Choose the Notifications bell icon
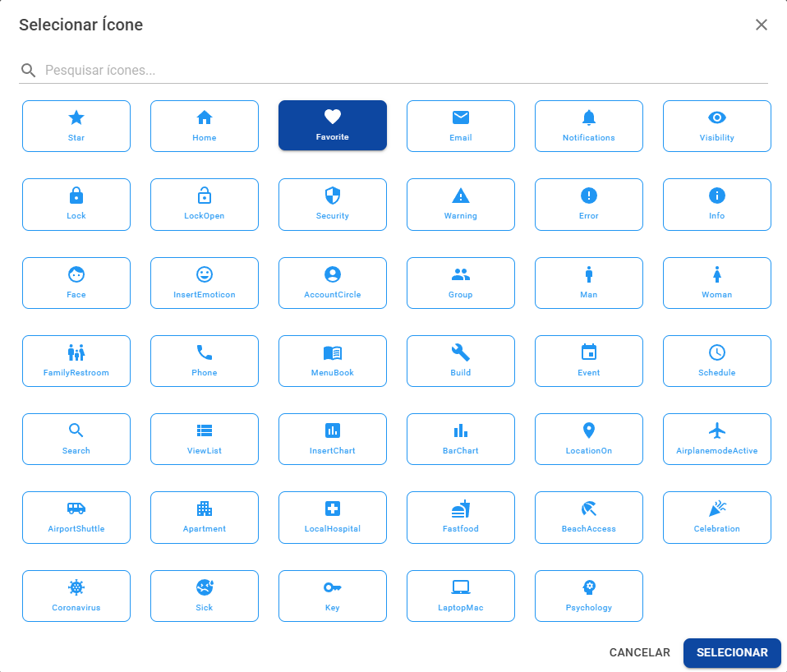The height and width of the screenshot is (672, 787). coord(589,126)
